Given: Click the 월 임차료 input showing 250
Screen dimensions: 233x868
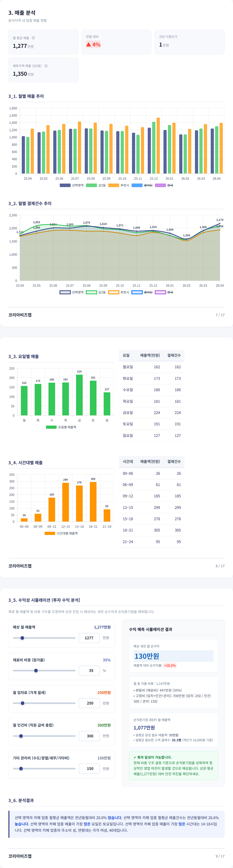Looking at the screenshot, I should 89,703.
